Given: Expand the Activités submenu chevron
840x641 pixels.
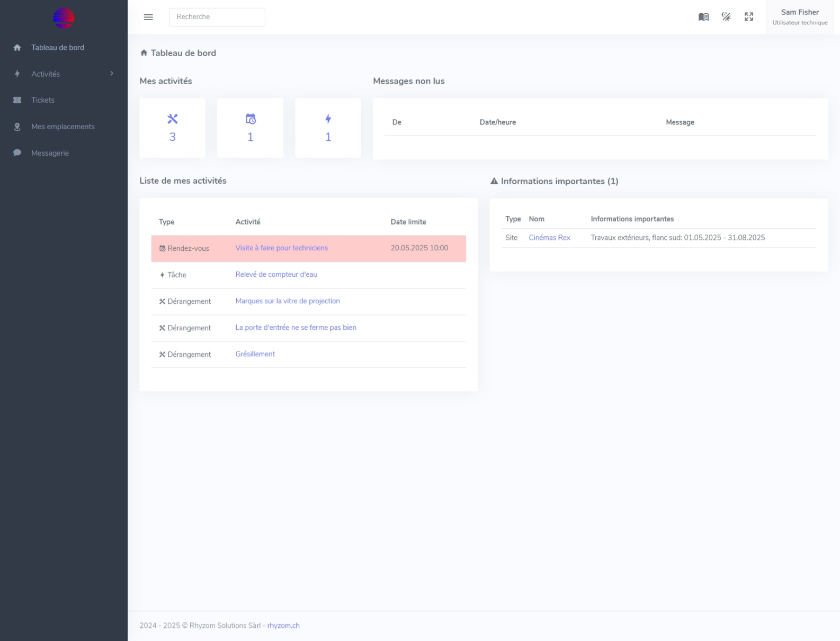Looking at the screenshot, I should (x=112, y=74).
